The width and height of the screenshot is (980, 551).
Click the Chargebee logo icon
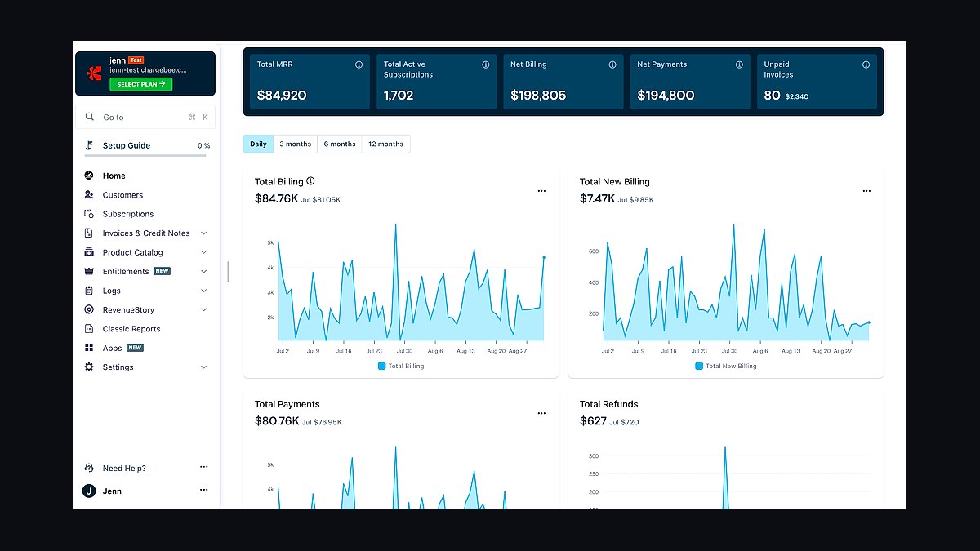[x=94, y=72]
